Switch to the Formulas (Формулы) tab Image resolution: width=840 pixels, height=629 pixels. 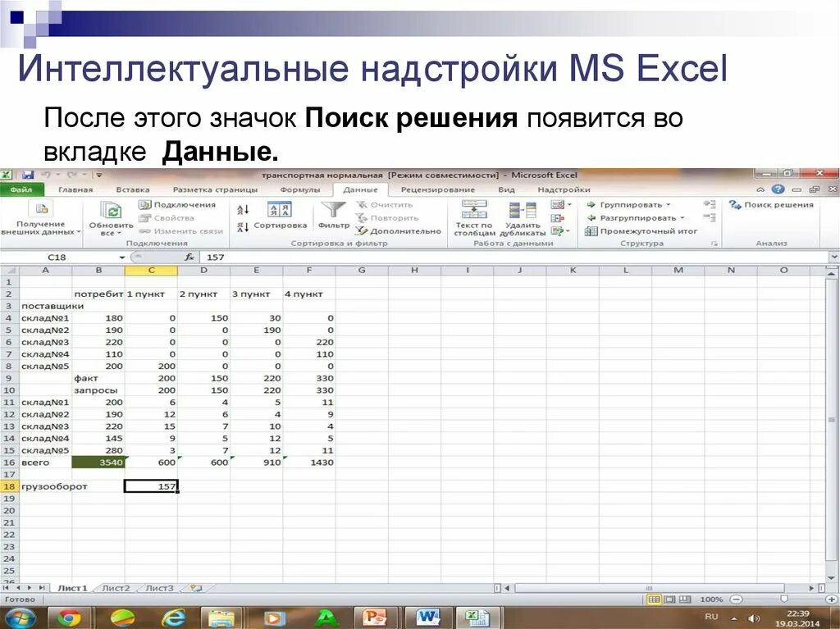pos(300,189)
